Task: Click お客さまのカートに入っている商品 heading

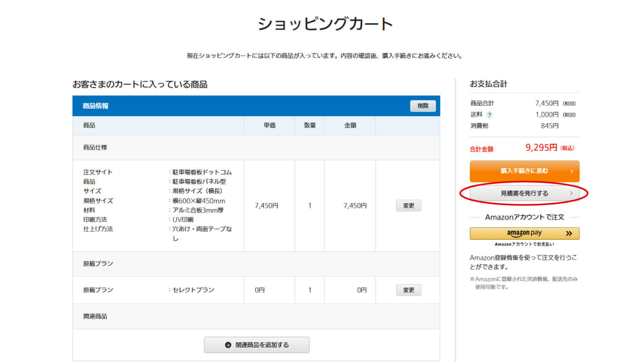Action: (x=140, y=84)
